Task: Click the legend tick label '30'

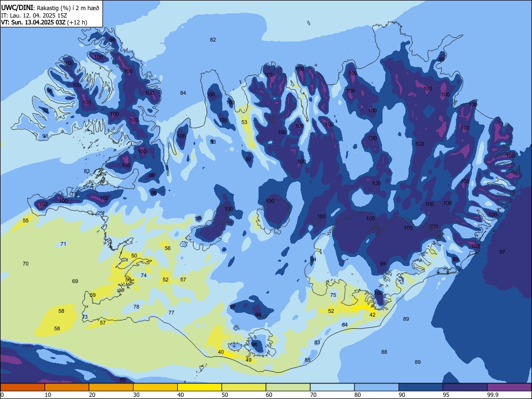Action: [x=136, y=395]
